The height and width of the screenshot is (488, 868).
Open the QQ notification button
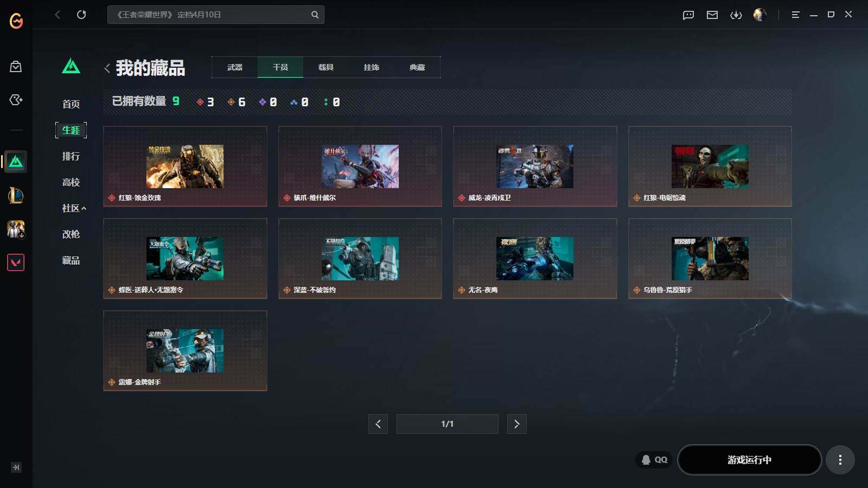tap(654, 460)
